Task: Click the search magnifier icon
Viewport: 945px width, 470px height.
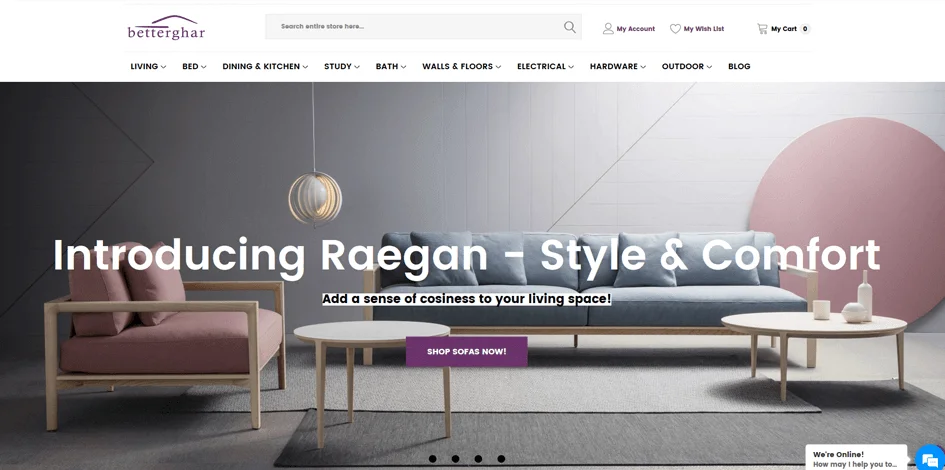Action: 570,27
